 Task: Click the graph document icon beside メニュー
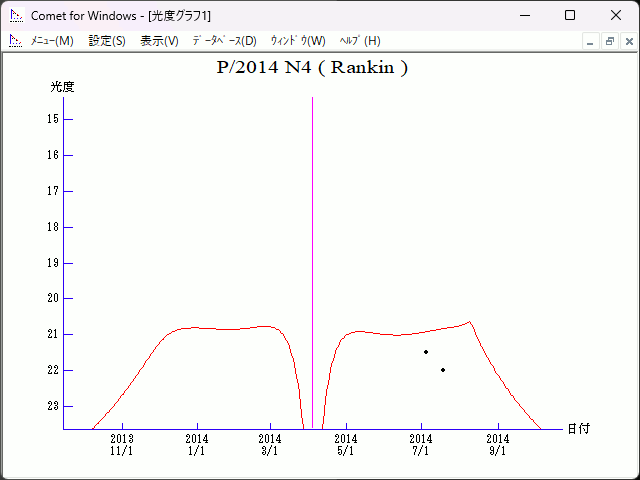(15, 41)
